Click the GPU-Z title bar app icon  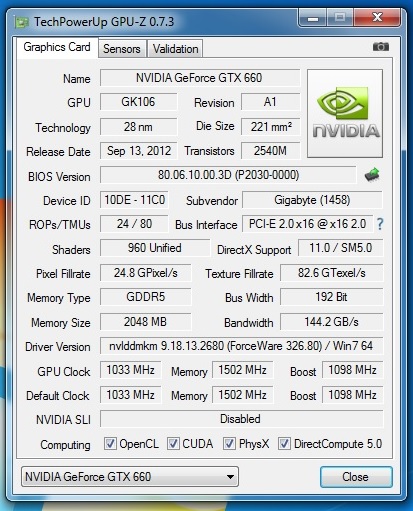pyautogui.click(x=22, y=22)
